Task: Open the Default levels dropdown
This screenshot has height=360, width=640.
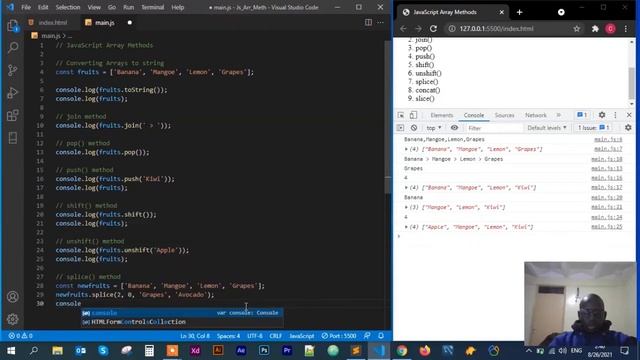Action: 547,128
